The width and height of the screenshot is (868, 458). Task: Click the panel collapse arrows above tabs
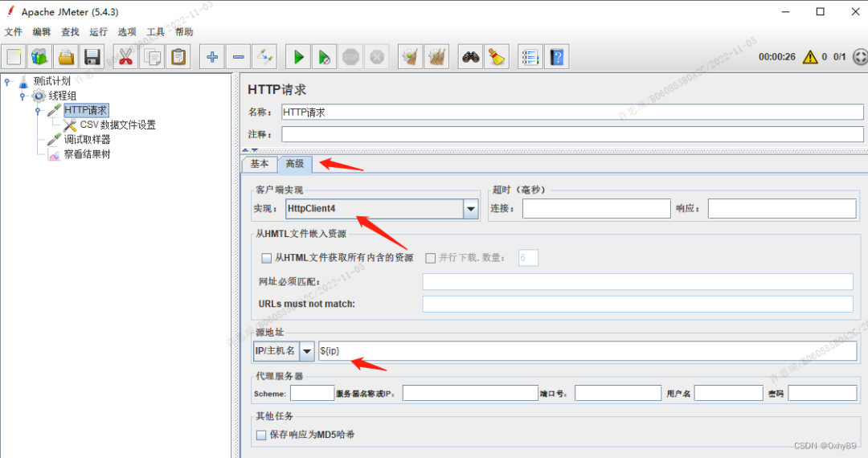coord(250,150)
